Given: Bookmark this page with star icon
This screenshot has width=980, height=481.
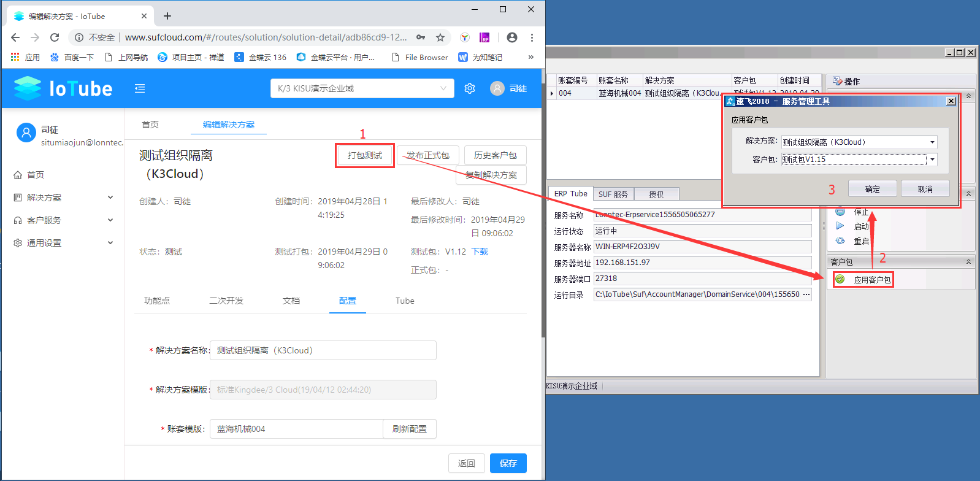Looking at the screenshot, I should [440, 37].
